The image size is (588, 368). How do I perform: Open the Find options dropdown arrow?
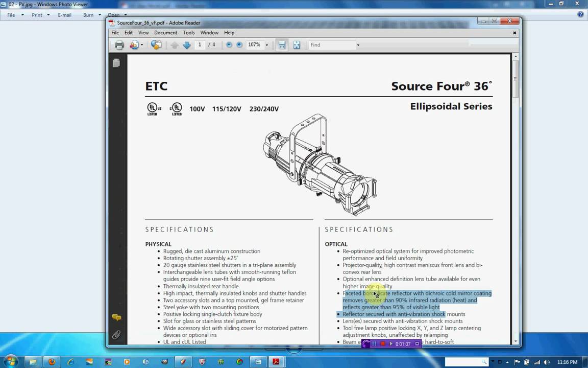pyautogui.click(x=358, y=45)
